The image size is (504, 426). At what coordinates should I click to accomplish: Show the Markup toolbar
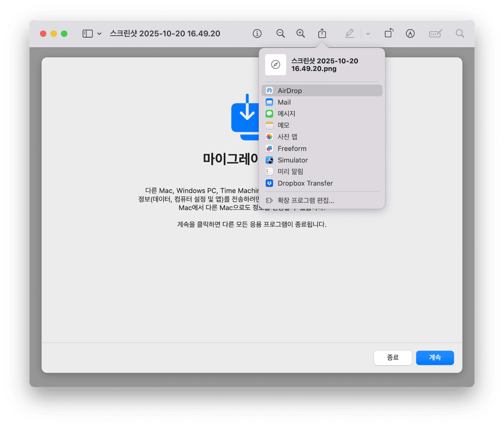pos(410,34)
